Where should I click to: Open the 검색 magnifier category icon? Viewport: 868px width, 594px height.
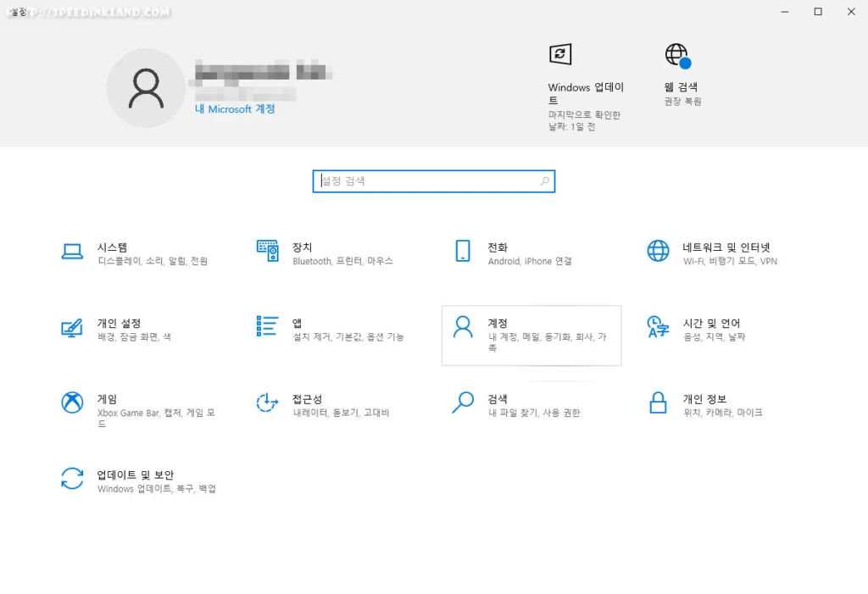463,402
